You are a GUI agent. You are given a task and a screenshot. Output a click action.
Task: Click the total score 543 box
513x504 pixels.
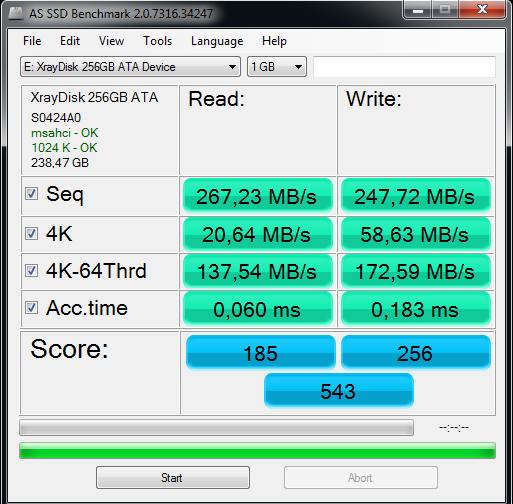click(339, 390)
